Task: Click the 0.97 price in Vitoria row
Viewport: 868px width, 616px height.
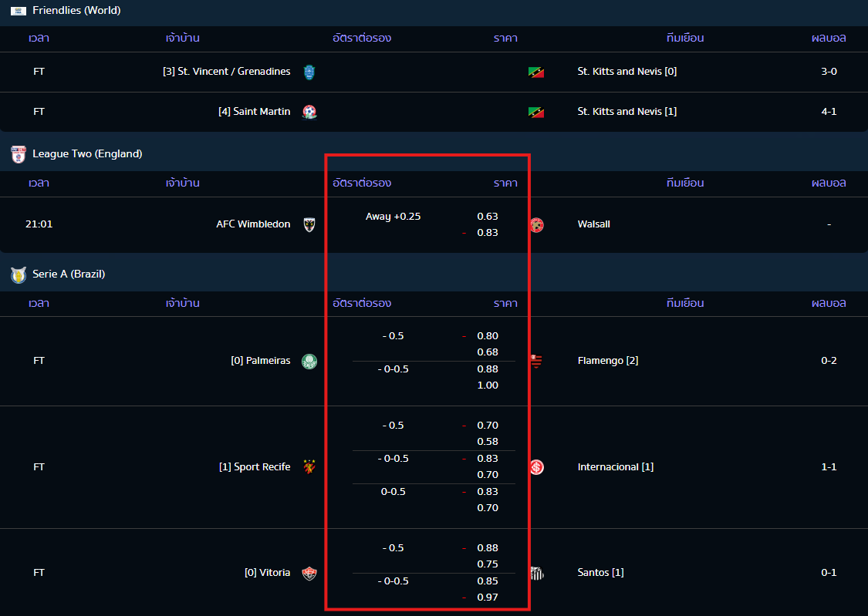Action: click(x=488, y=597)
